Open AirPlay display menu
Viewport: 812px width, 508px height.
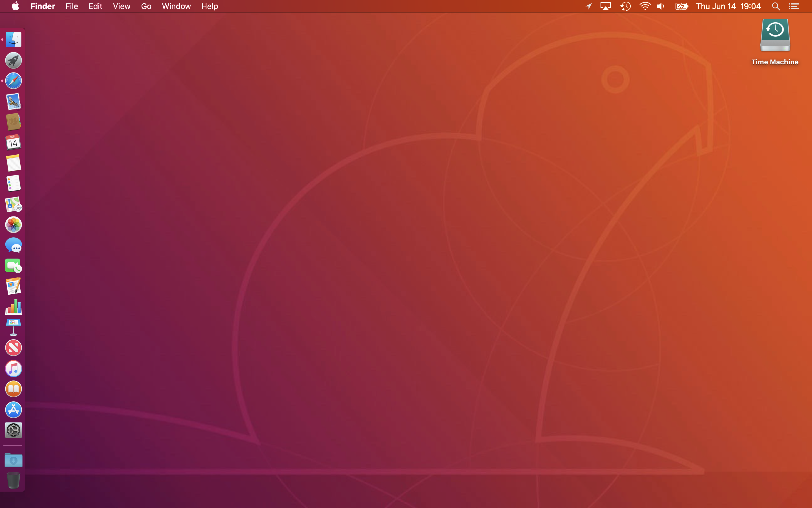click(605, 6)
